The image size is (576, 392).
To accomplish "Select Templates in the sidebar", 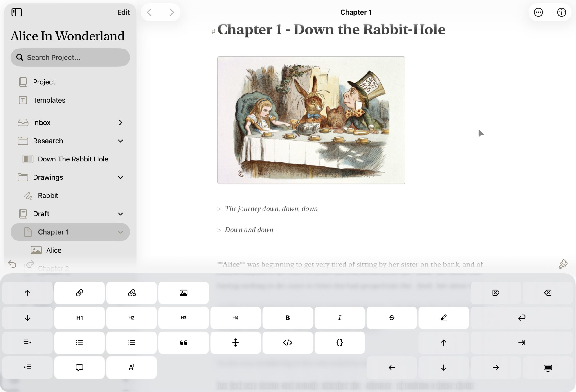I will (49, 100).
